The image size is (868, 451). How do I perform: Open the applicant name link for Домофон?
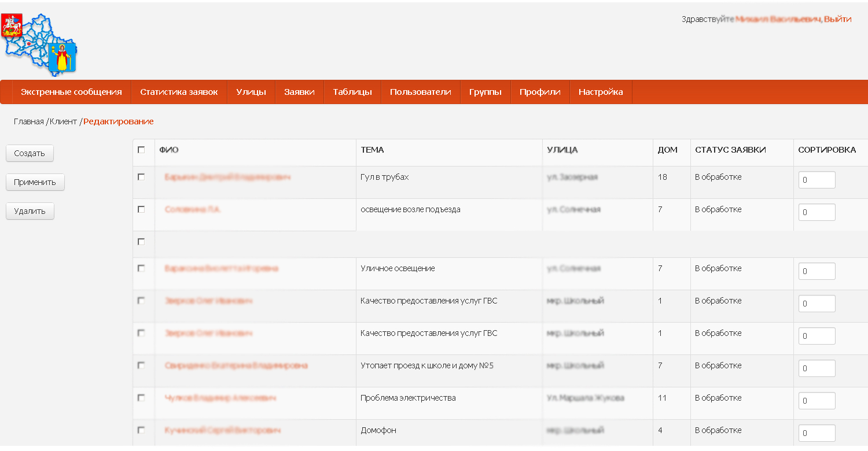point(223,430)
